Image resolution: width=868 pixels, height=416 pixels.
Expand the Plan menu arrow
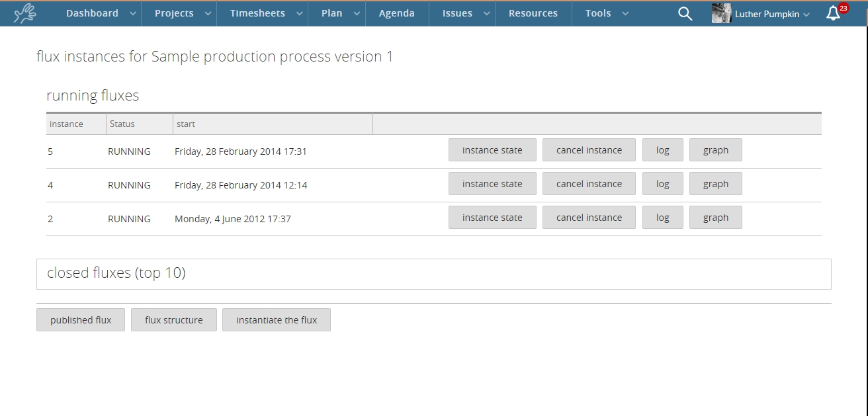pyautogui.click(x=357, y=14)
